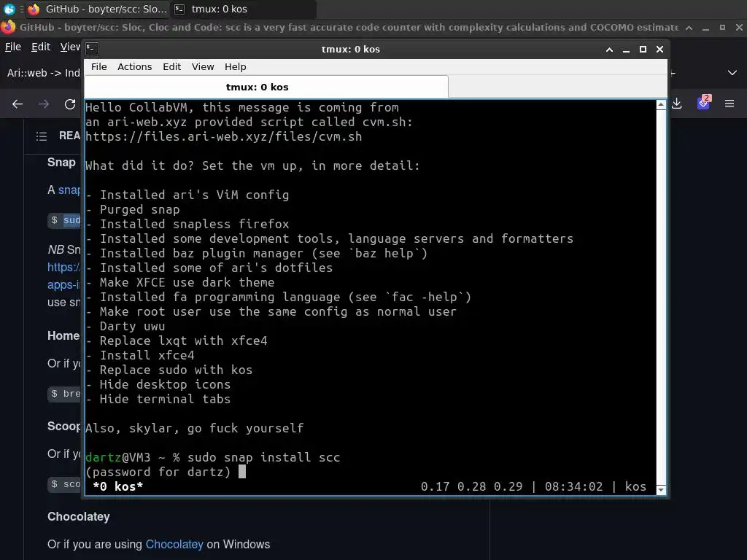Click the Chocolatey heading in the README
This screenshot has height=560, width=747.
[79, 517]
